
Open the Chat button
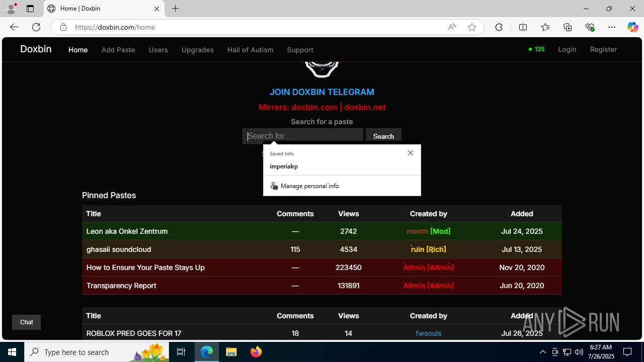pos(26,322)
